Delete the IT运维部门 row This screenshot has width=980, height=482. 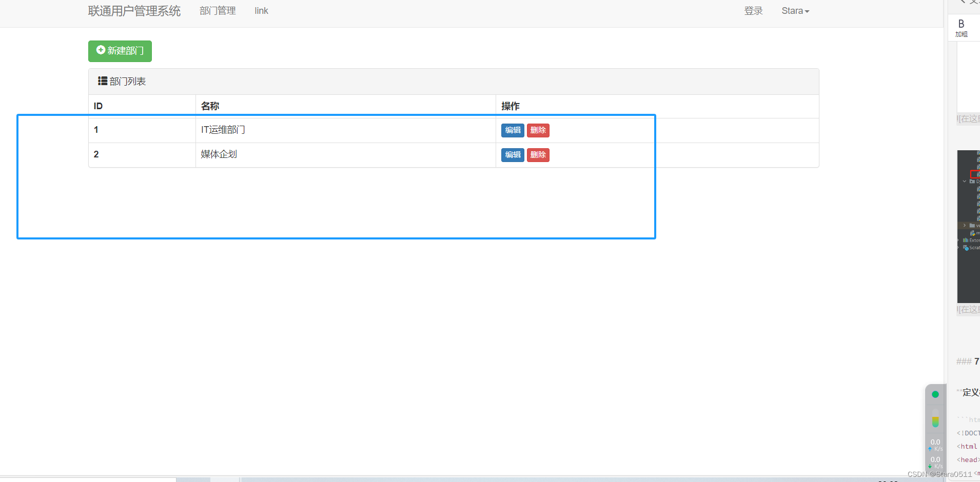(538, 130)
